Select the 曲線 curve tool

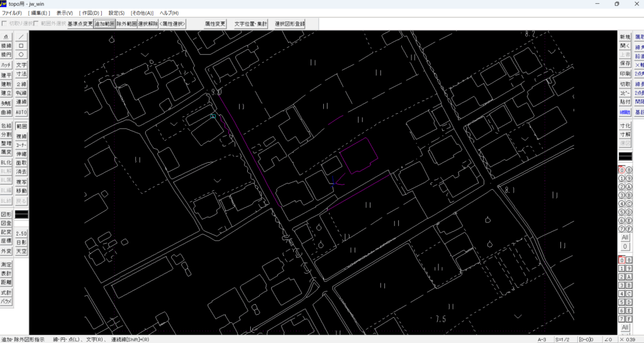(x=6, y=112)
